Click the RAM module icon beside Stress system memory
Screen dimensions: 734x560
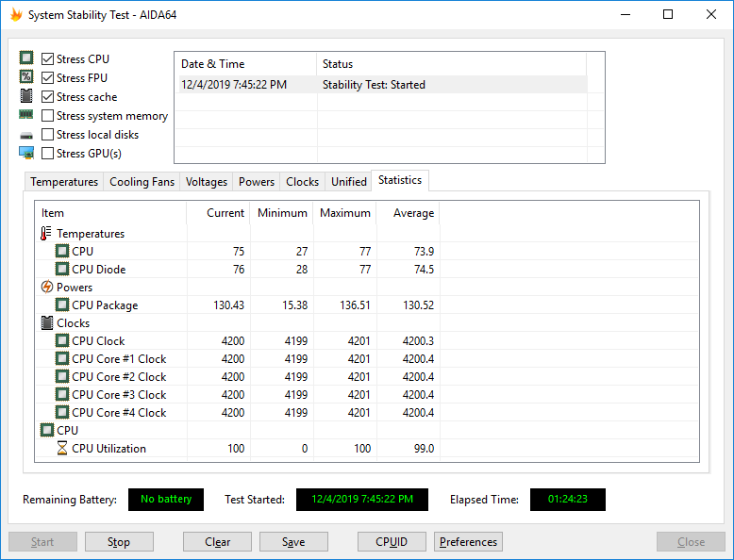25,114
